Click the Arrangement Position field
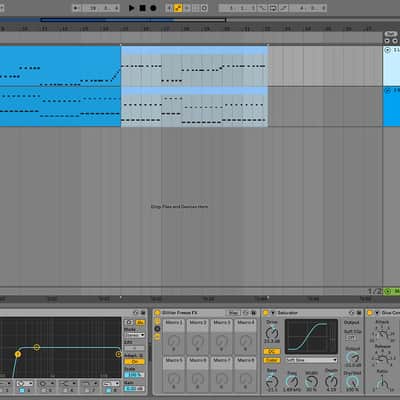This screenshot has height=400, width=400. (101, 8)
